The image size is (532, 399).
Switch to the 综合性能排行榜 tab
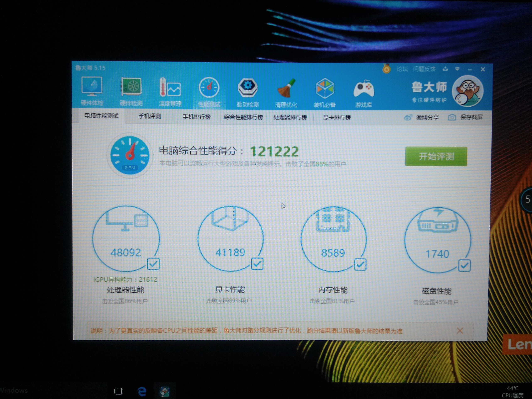point(243,117)
